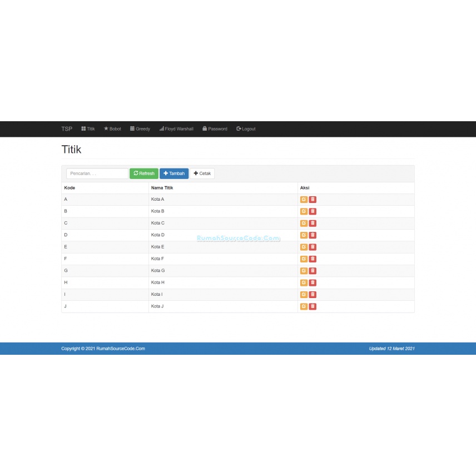Open the Password menu item
The image size is (476, 476).
[x=215, y=128]
